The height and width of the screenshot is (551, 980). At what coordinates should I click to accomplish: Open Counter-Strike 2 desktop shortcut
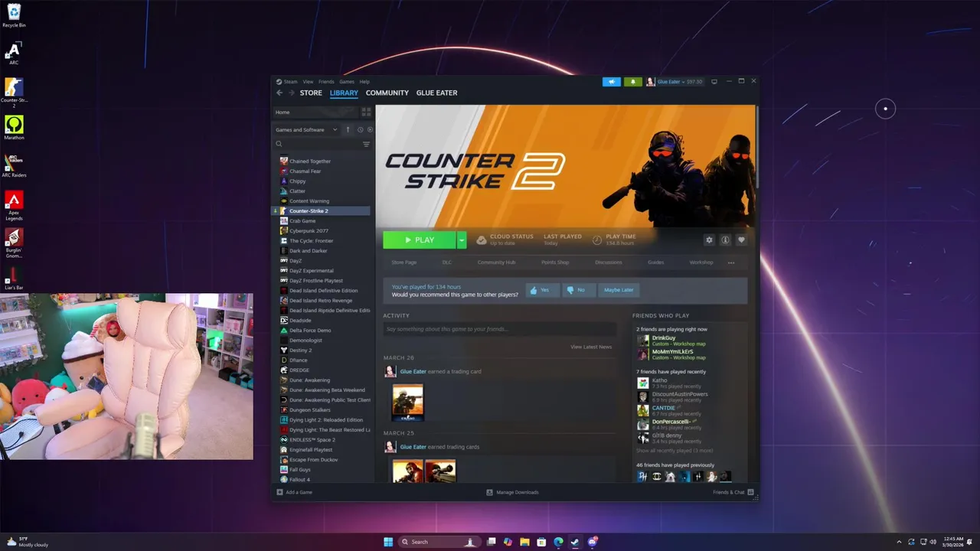(14, 93)
